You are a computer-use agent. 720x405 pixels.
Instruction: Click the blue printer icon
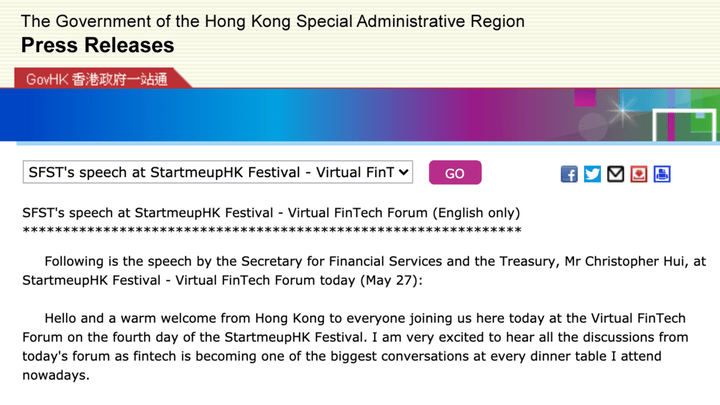tap(661, 174)
